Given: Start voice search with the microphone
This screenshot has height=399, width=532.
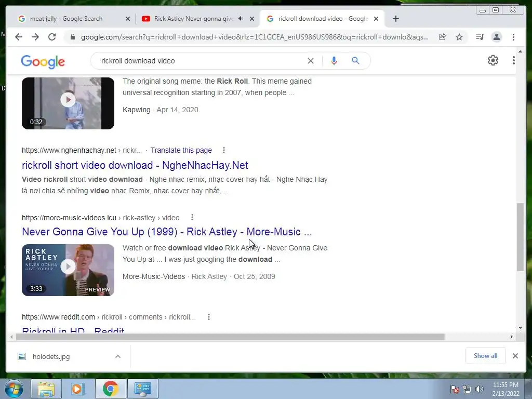Looking at the screenshot, I should coord(334,61).
